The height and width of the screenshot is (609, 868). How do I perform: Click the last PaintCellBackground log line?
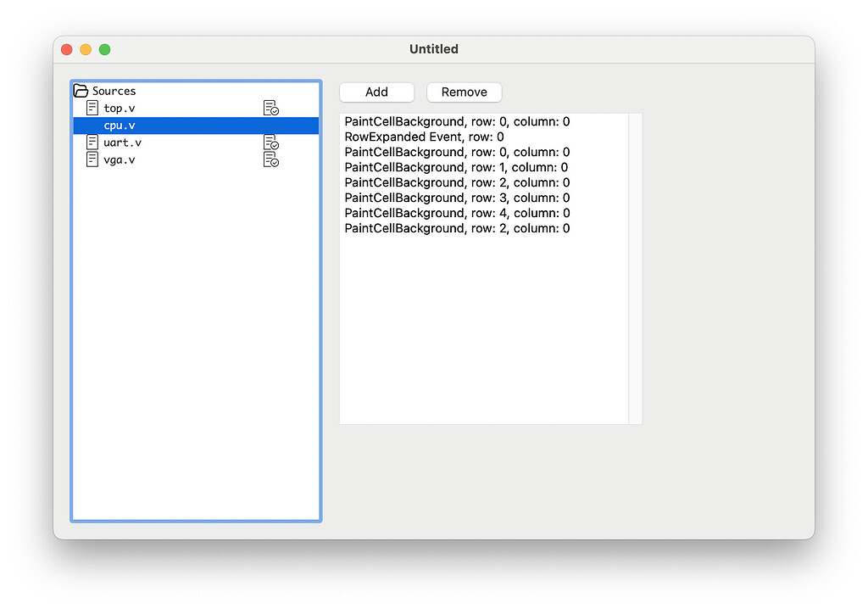pos(455,228)
